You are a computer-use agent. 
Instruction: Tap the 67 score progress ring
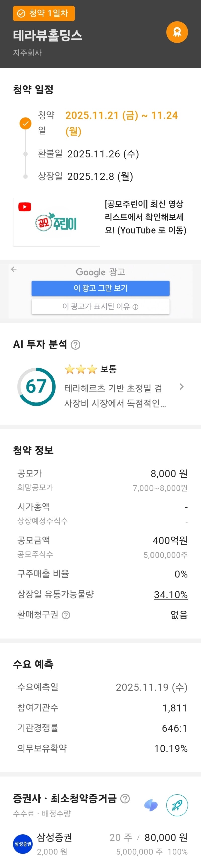pos(36,386)
